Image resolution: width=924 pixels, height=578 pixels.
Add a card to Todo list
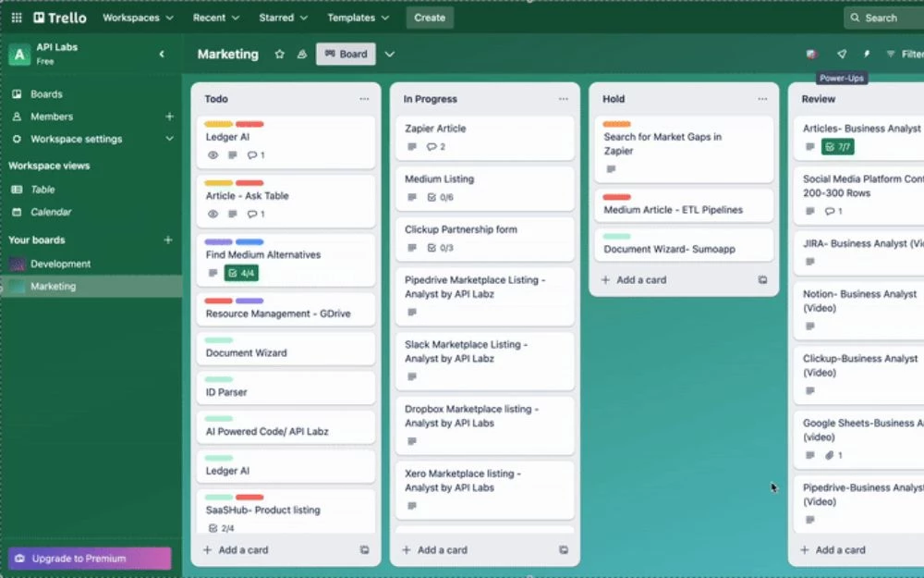click(x=236, y=549)
